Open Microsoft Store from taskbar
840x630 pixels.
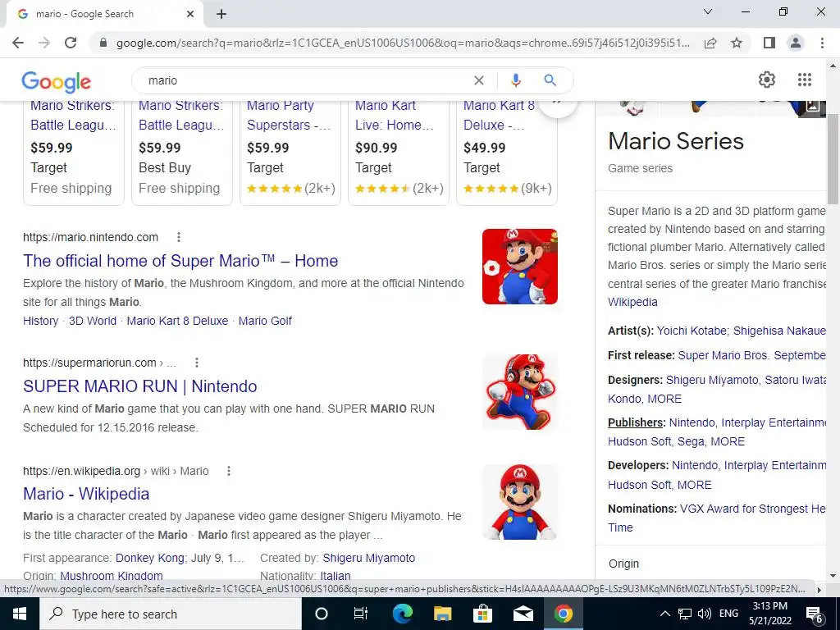pos(482,614)
